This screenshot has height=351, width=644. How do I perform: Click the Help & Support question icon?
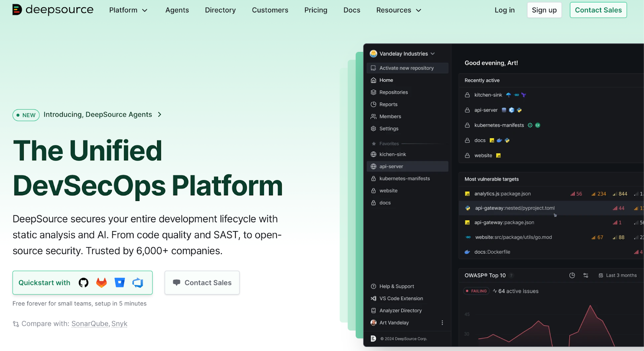coord(374,286)
